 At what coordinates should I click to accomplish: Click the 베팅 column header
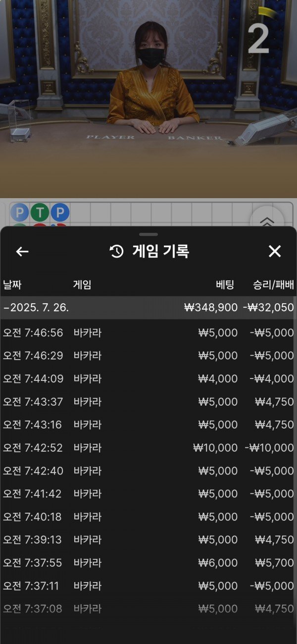click(225, 285)
